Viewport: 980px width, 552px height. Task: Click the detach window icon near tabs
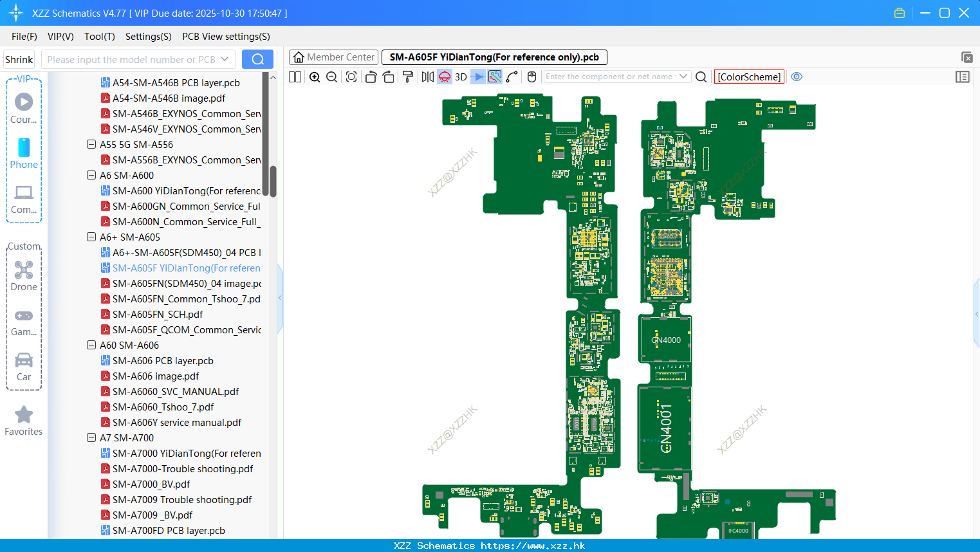[x=966, y=57]
